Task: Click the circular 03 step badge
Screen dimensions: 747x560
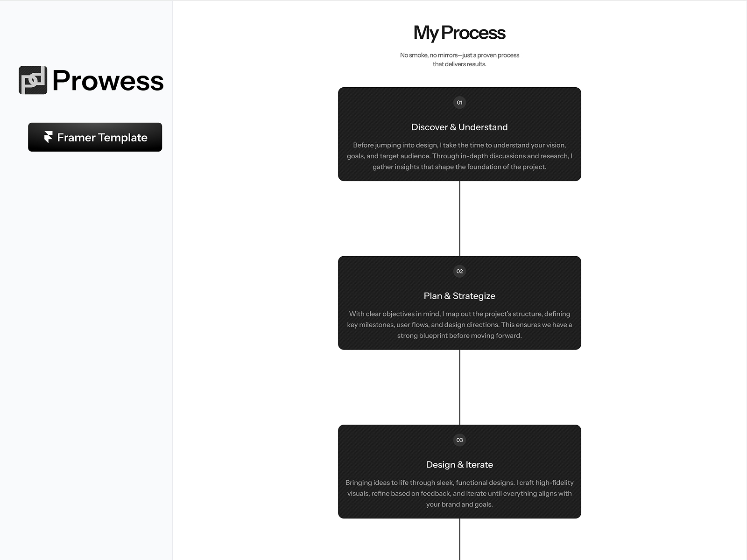Action: coord(459,439)
